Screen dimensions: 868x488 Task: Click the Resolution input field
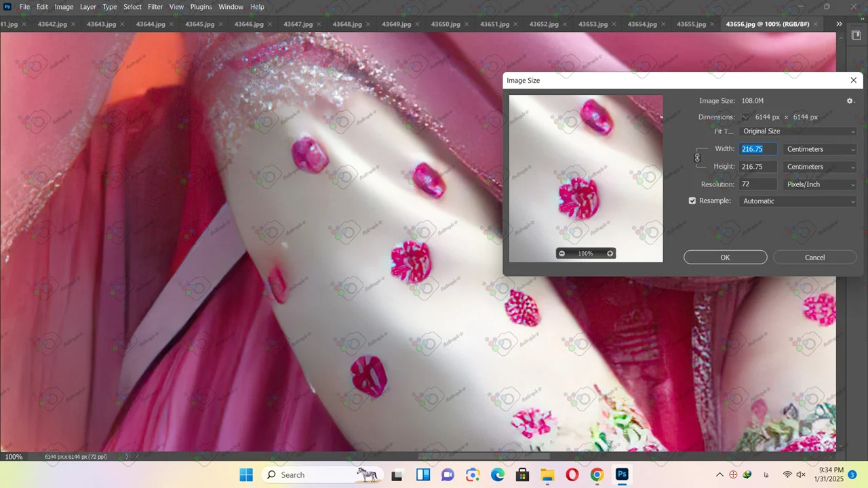(758, 184)
